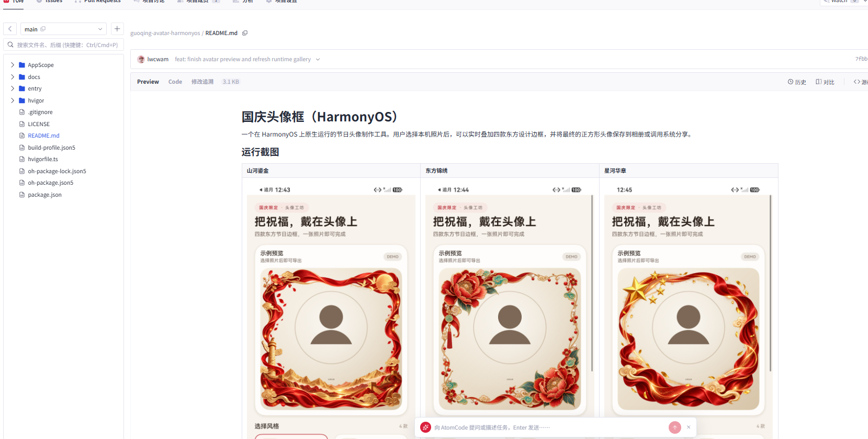Image resolution: width=868 pixels, height=439 pixels.
Task: Expand the hvigor folder chevron
Action: [x=13, y=100]
